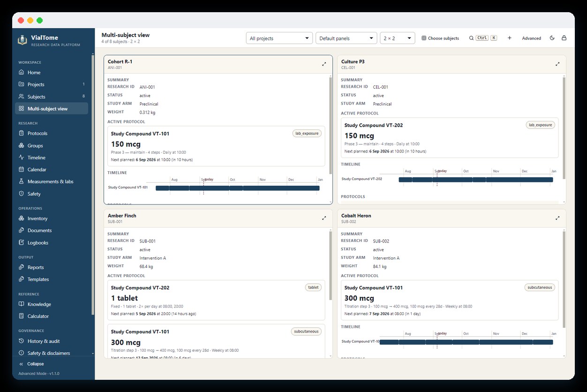The height and width of the screenshot is (392, 587).
Task: Open Logbooks in the sidebar
Action: click(52, 242)
